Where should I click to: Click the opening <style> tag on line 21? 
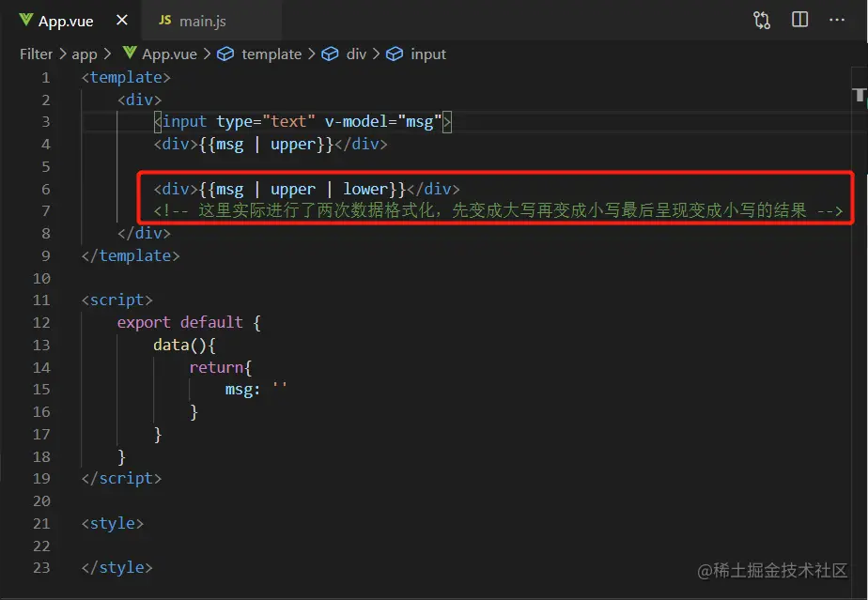(x=113, y=524)
